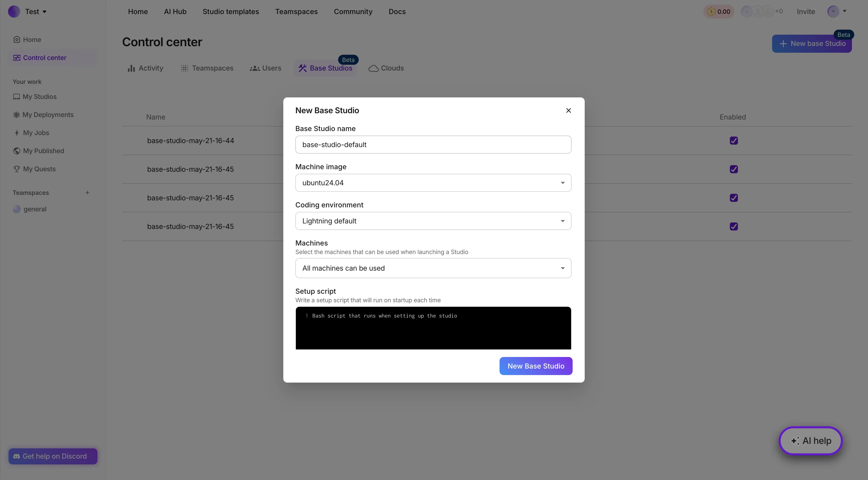Click the My Quests trophy icon

pyautogui.click(x=17, y=169)
